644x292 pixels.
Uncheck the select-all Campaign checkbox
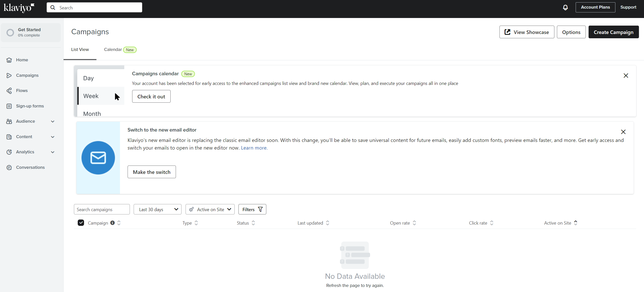pyautogui.click(x=81, y=223)
